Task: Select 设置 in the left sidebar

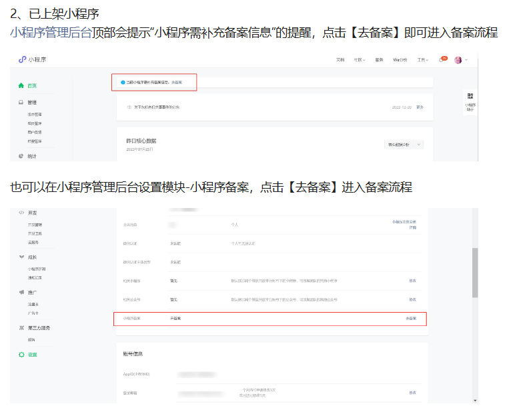Action: pyautogui.click(x=32, y=355)
